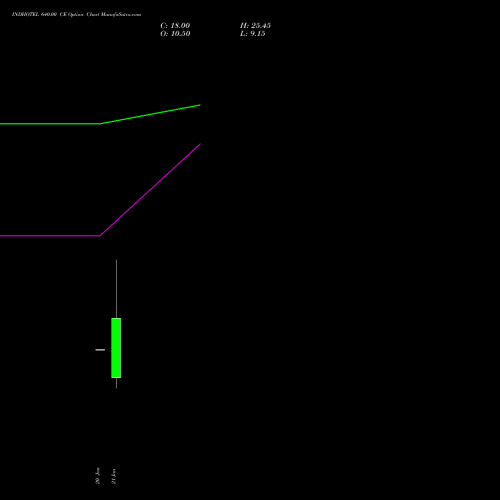The height and width of the screenshot is (500, 500).
Task: Select the close value 'C: 18.00'
Action: click(175, 26)
